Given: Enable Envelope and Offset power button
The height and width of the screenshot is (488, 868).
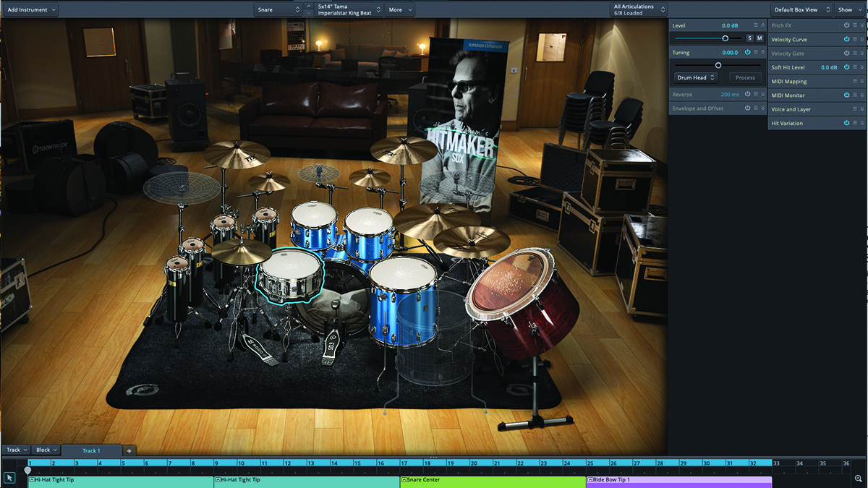Looking at the screenshot, I should [x=747, y=108].
